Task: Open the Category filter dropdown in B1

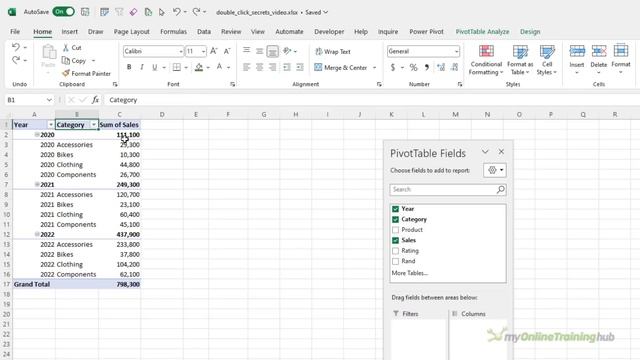Action: (x=94, y=124)
